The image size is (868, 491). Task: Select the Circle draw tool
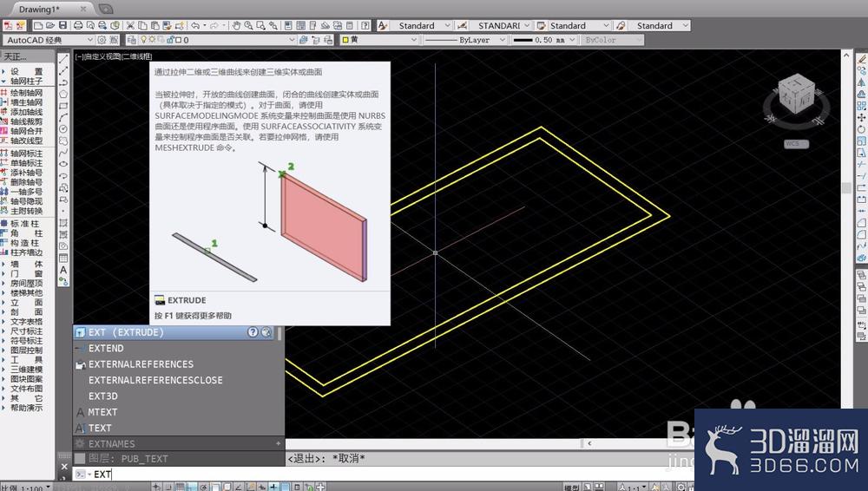[63, 129]
